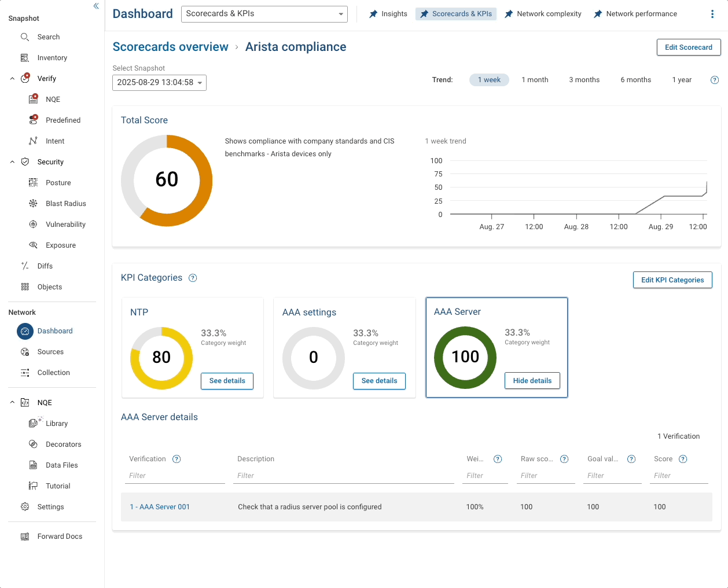Click the Predefined checks icon
728x588 pixels.
point(34,120)
